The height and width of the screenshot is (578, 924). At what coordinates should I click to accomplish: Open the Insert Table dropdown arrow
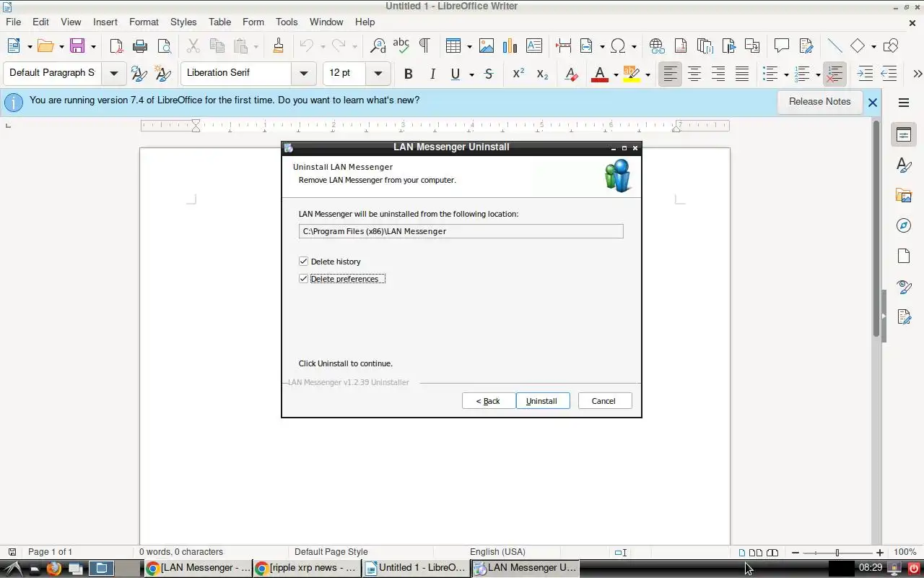tap(469, 47)
